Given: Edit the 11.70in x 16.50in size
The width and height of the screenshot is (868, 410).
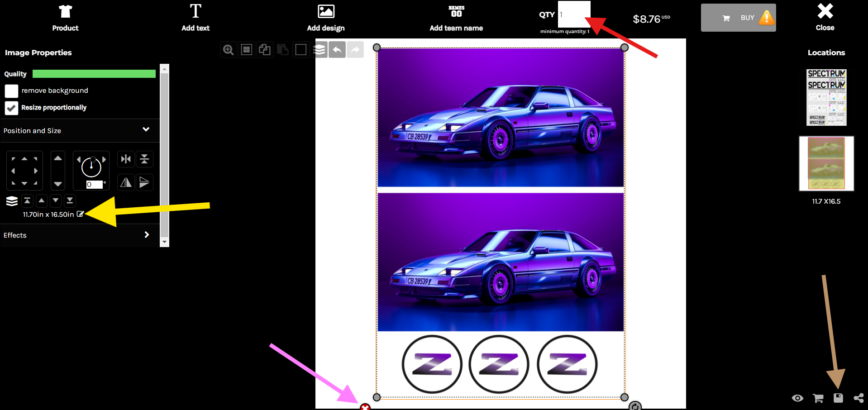Looking at the screenshot, I should pos(80,214).
